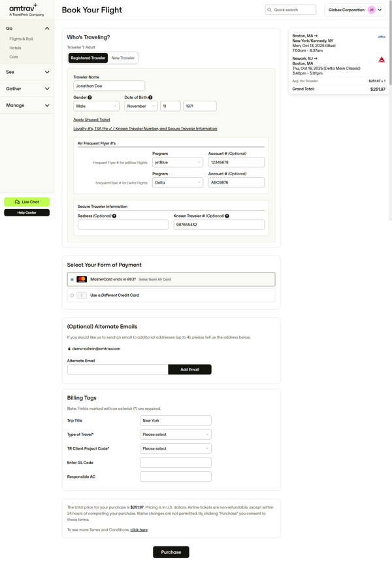The image size is (392, 566).
Task: Click the amtrav logo
Action: pos(23,9)
